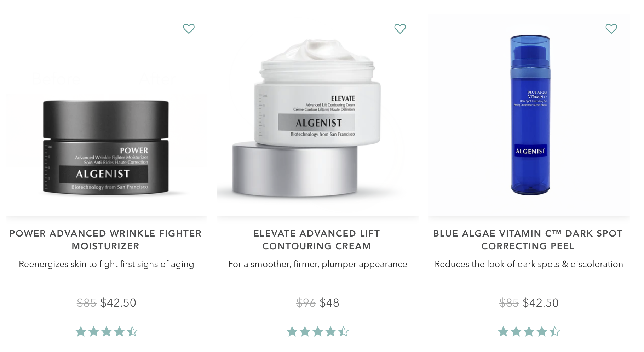Image resolution: width=644 pixels, height=352 pixels.
Task: Open Elevate Advanced Lift Contouring Cream title
Action: point(317,240)
